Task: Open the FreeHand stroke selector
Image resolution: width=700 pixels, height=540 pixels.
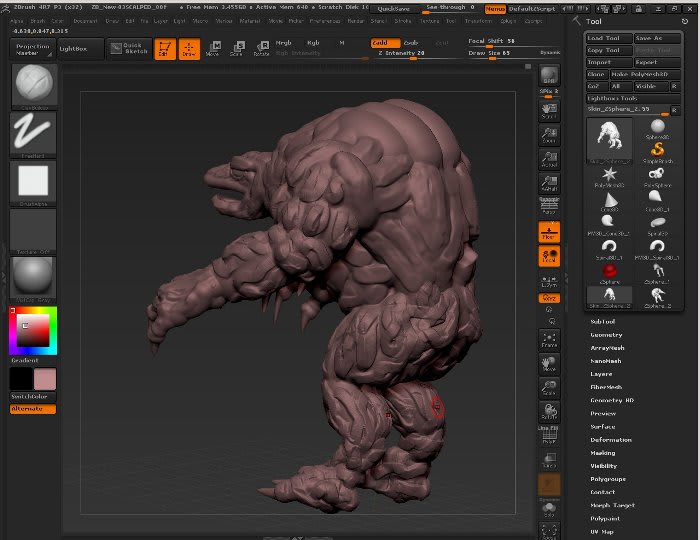Action: [33, 135]
